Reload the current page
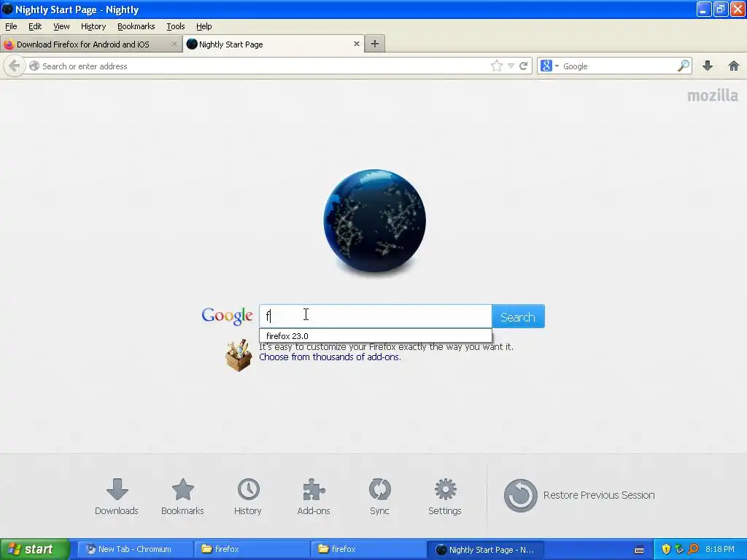Screen dimensions: 747x560 pos(523,66)
